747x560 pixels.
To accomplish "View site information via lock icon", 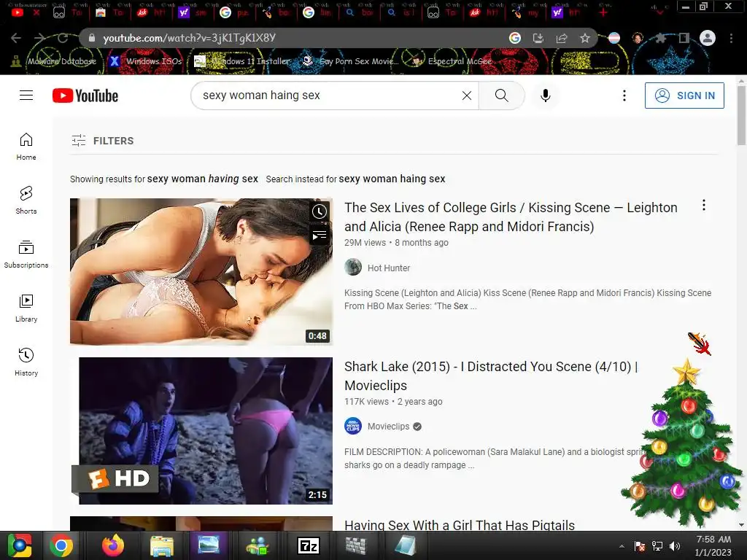I will tap(92, 38).
